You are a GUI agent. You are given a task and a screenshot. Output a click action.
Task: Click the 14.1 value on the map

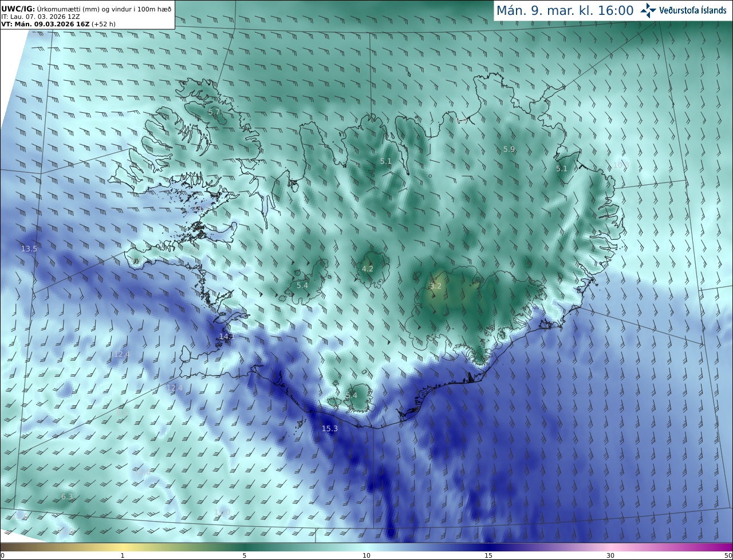[x=227, y=336]
